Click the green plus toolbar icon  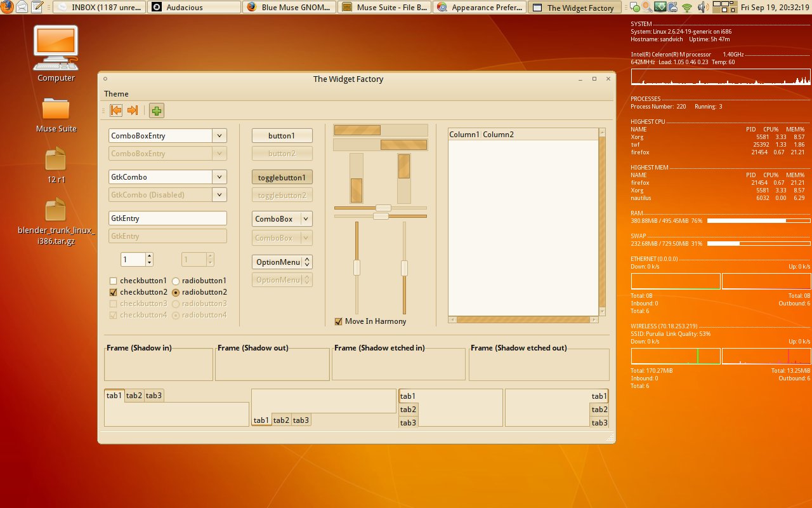(157, 110)
